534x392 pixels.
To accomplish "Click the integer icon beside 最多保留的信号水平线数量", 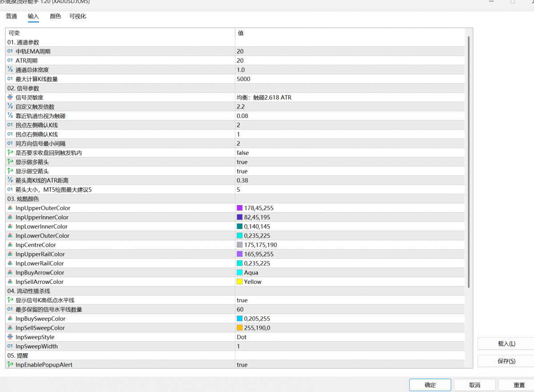I will (10, 309).
